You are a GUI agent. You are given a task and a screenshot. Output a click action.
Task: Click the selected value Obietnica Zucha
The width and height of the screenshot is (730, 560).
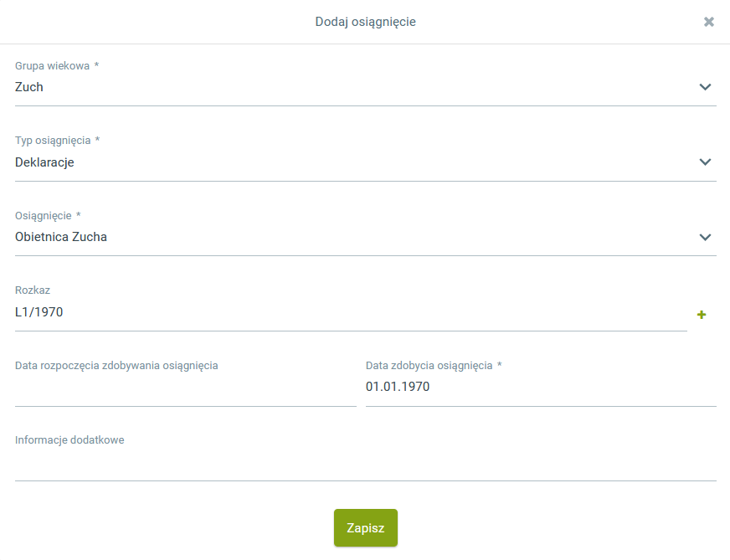coord(61,237)
